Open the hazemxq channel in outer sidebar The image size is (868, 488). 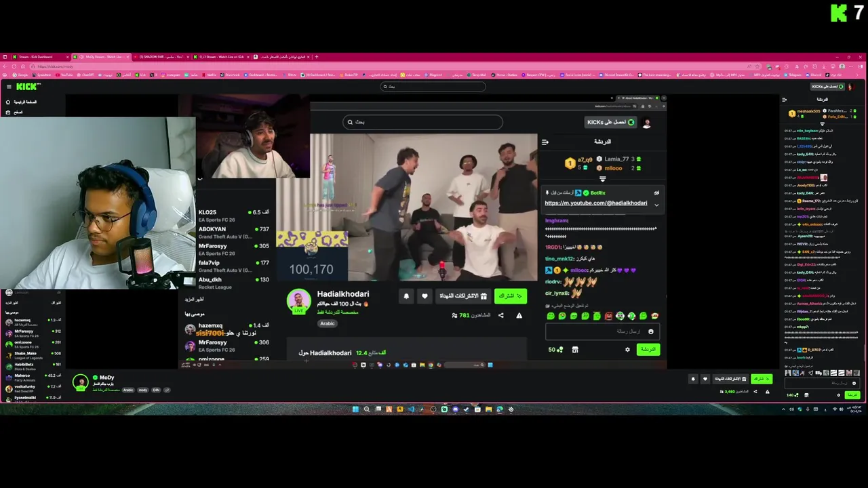coord(34,321)
